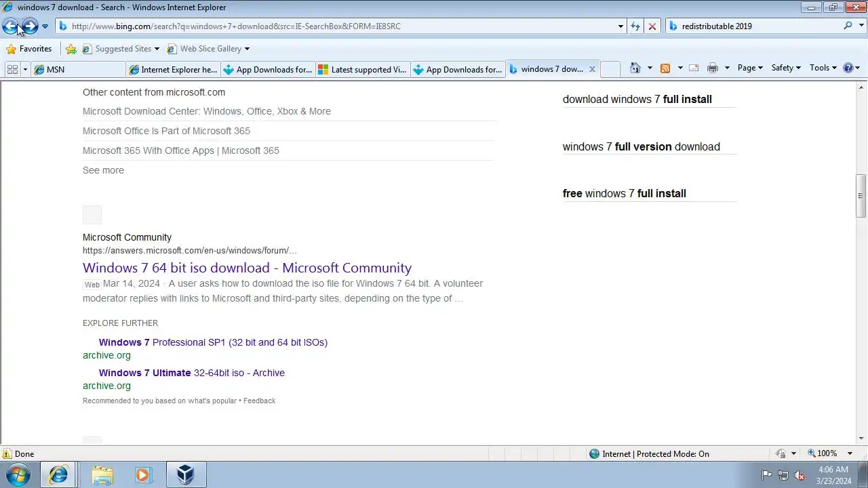Viewport: 868px width, 488px height.
Task: Click the Print icon
Action: [x=712, y=68]
